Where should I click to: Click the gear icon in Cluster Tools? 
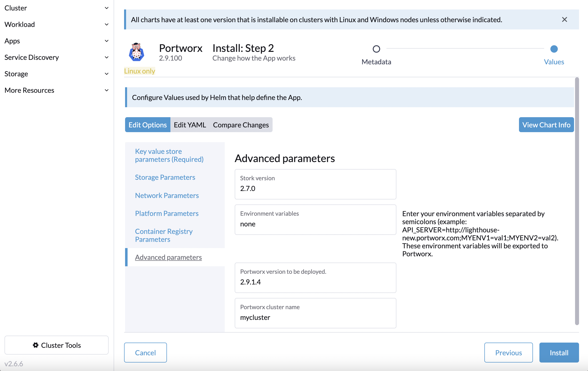[36, 345]
